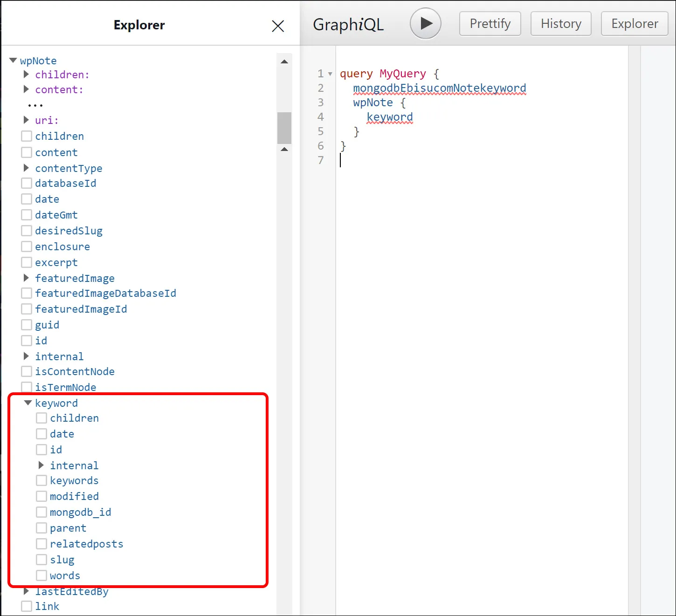Screen dimensions: 676x616
Task: Collapse the keyword field tree
Action: click(28, 403)
